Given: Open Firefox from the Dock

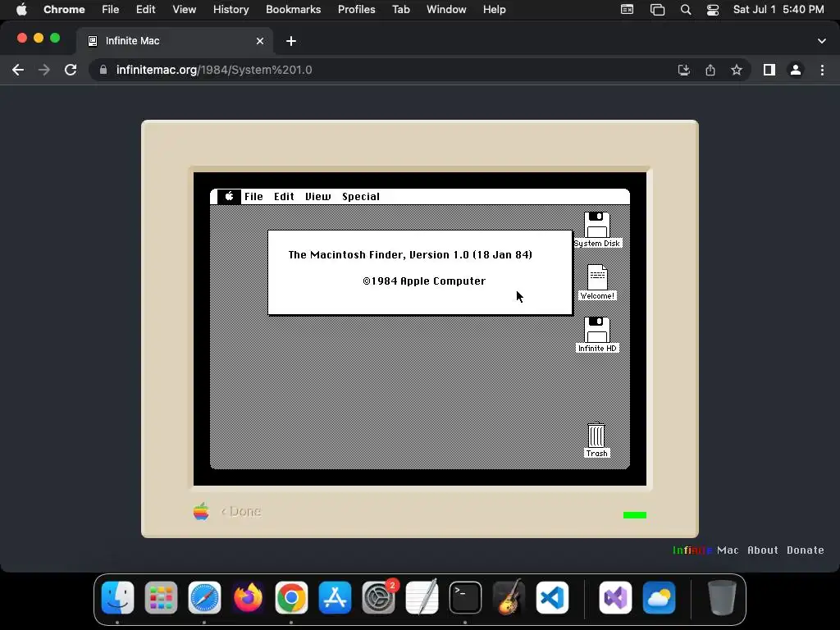Looking at the screenshot, I should coord(248,597).
